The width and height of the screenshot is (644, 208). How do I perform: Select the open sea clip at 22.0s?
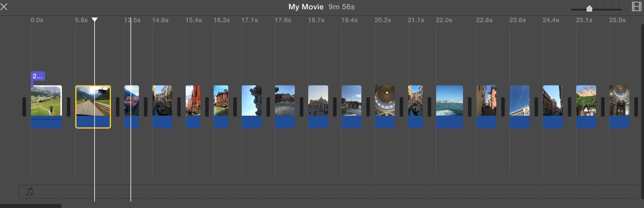pyautogui.click(x=450, y=107)
